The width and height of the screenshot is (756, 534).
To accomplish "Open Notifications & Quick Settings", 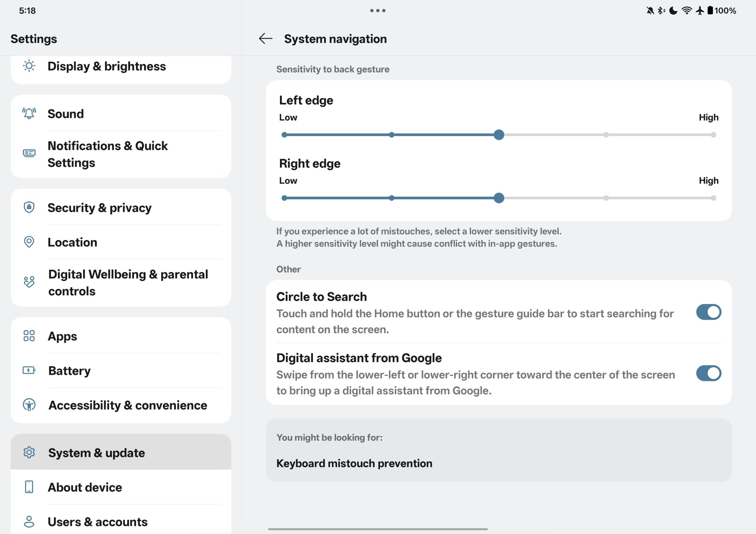I will click(107, 154).
